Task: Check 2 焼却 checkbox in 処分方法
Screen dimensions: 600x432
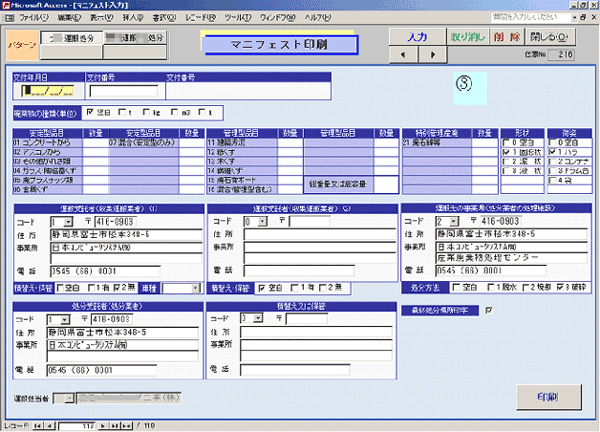Action: pyautogui.click(x=526, y=287)
